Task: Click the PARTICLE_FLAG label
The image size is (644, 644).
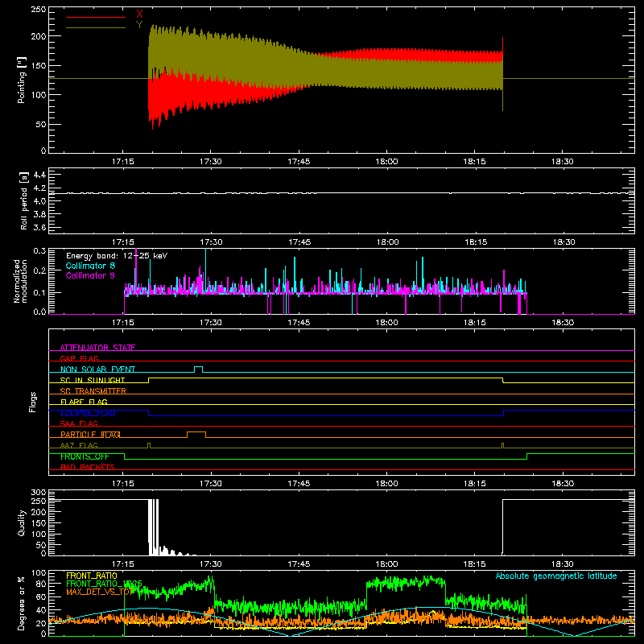Action: point(90,434)
